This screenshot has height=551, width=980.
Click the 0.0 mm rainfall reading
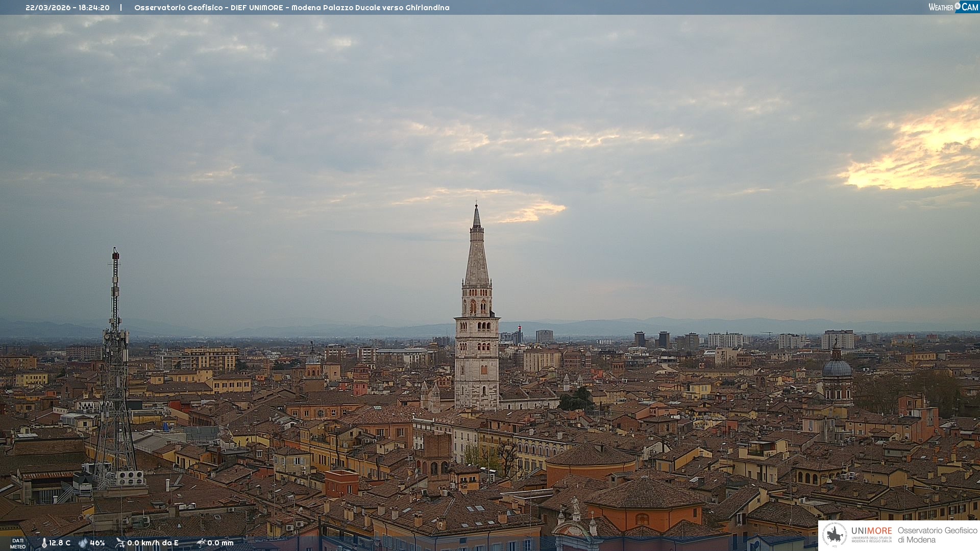coord(220,543)
